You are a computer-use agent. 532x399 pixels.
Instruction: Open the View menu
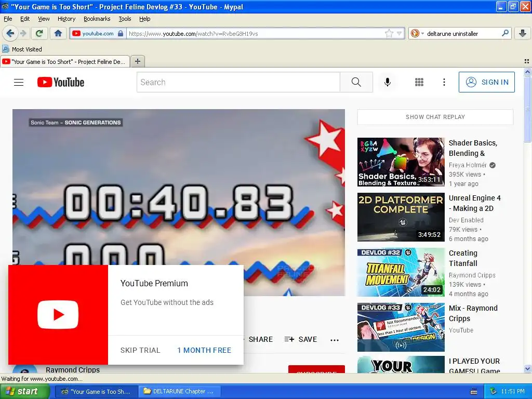(x=44, y=19)
